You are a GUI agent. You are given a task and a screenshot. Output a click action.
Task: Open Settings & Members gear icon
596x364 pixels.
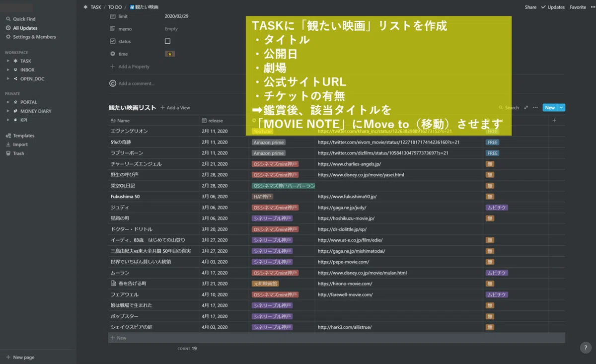pyautogui.click(x=8, y=37)
